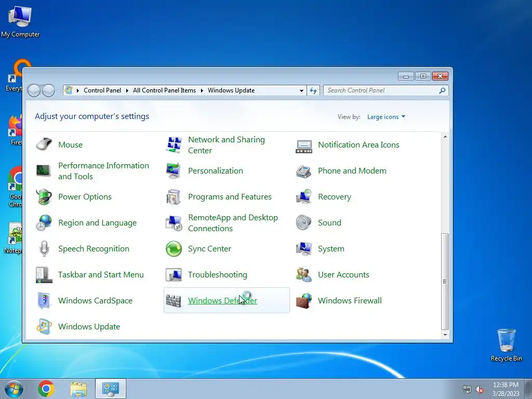Viewport: 532px width, 399px height.
Task: Open the Windows CardSpace icon
Action: 44,301
